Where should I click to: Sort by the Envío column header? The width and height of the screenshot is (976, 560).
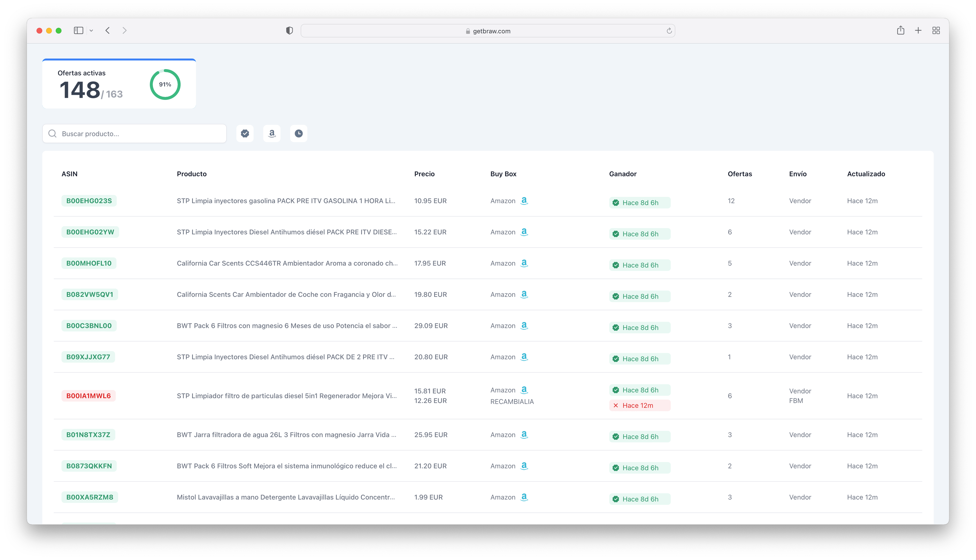tap(798, 174)
